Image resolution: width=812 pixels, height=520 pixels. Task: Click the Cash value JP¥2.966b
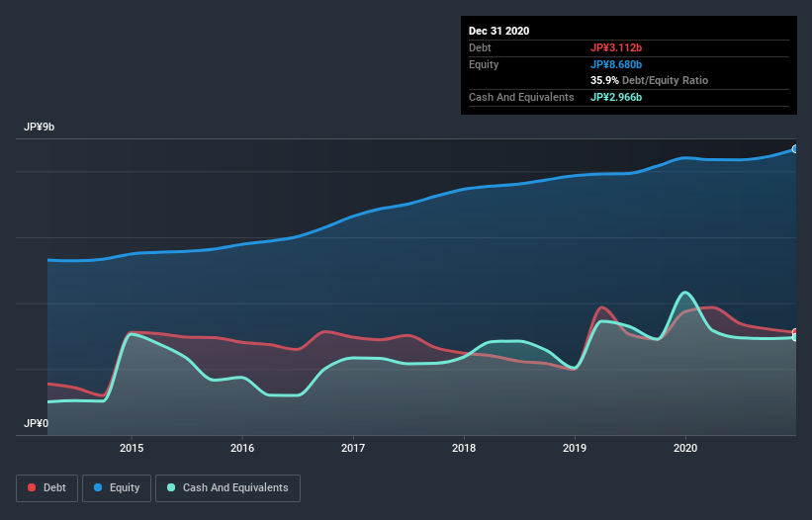point(616,97)
